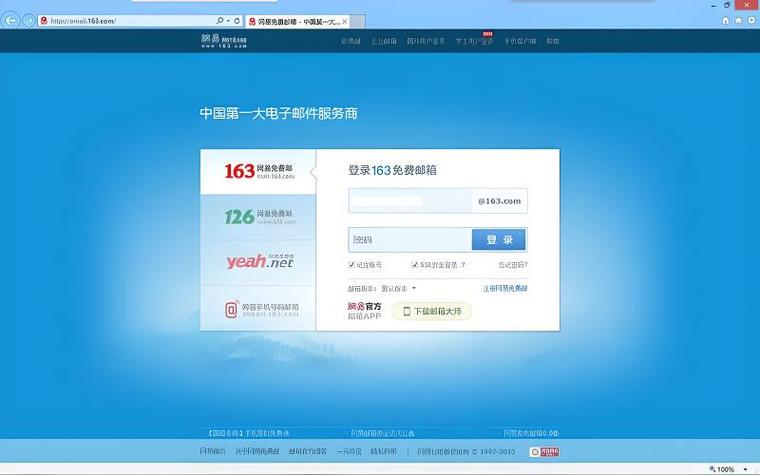This screenshot has height=475, width=760.
Task: Click the browser Forward arrow button
Action: coord(29,21)
